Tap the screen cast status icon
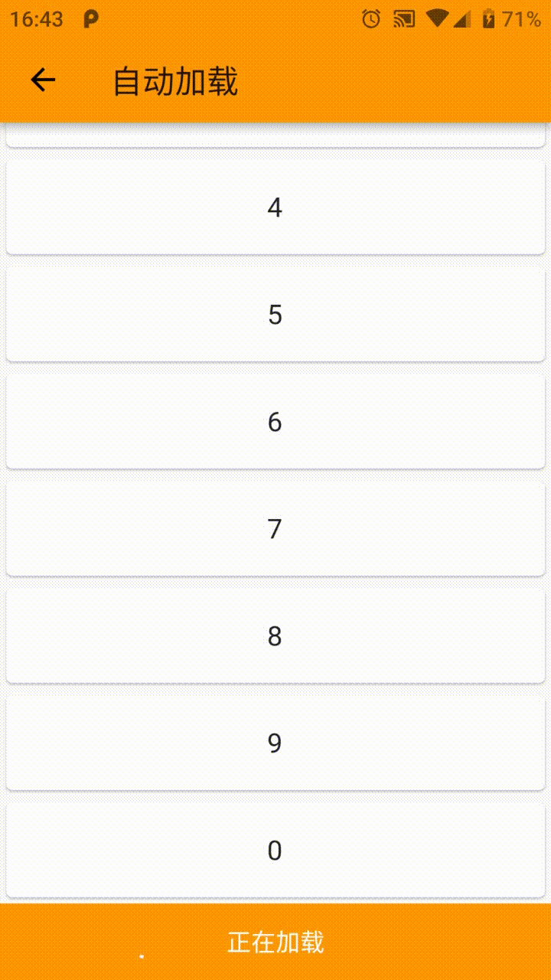The height and width of the screenshot is (980, 551). 403,19
